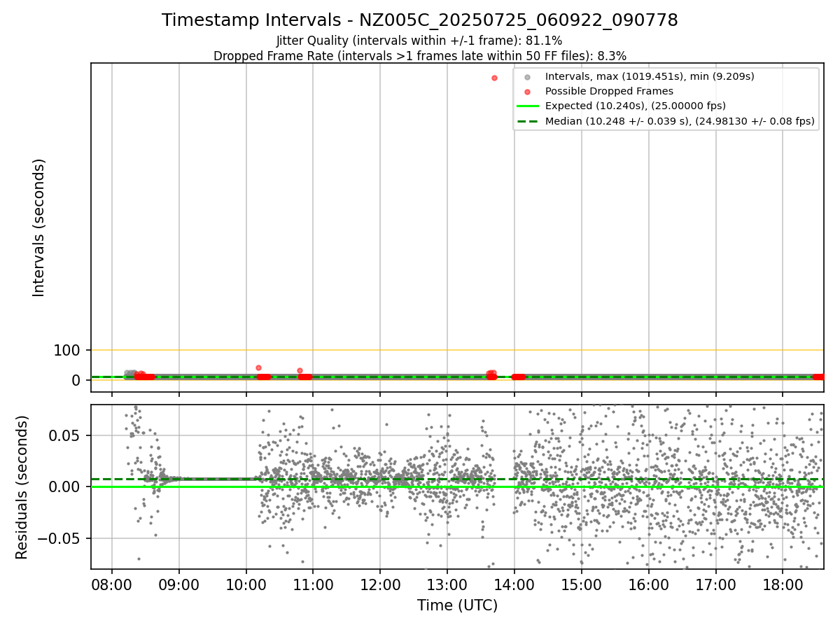Click the '08:00' time tick label
Viewport: 840px width, 630px height.
pos(112,584)
